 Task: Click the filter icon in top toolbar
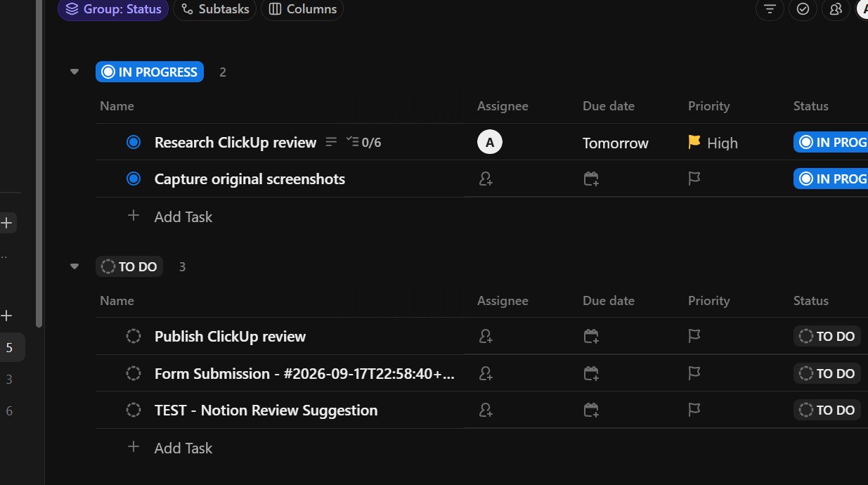coord(770,9)
